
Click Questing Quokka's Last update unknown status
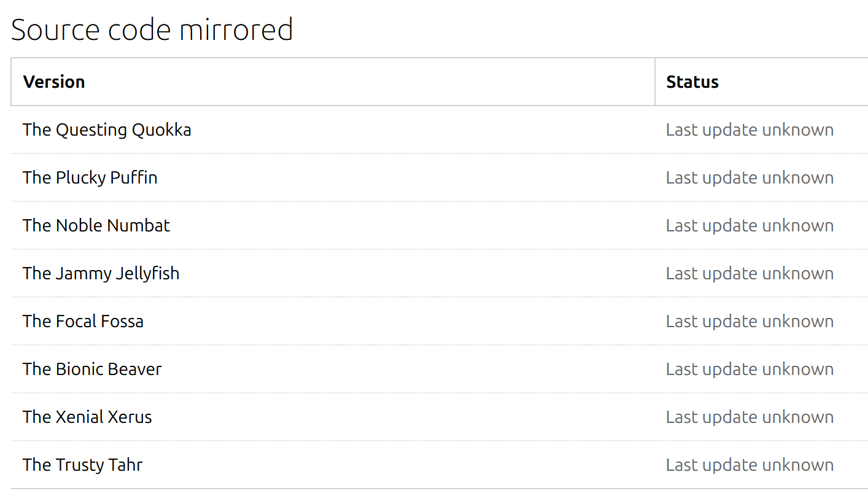pyautogui.click(x=750, y=130)
